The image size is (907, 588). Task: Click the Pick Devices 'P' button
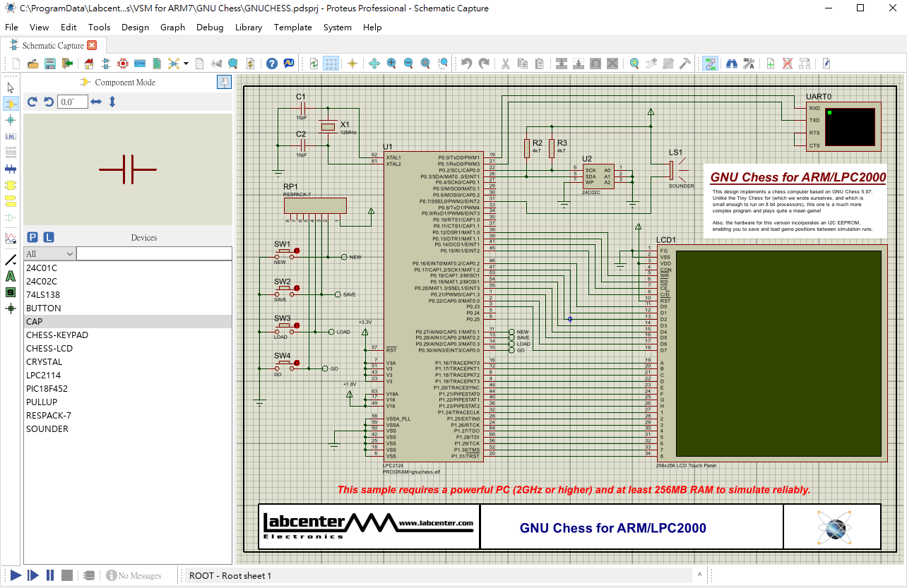(32, 237)
